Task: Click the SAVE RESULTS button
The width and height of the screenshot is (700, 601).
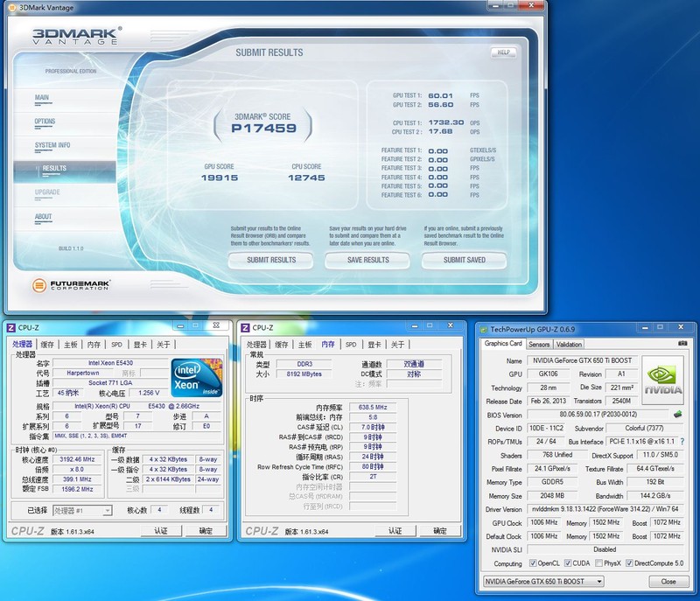Action: (367, 260)
